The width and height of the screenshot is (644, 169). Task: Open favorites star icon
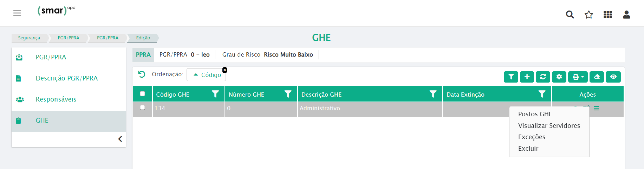pos(589,14)
